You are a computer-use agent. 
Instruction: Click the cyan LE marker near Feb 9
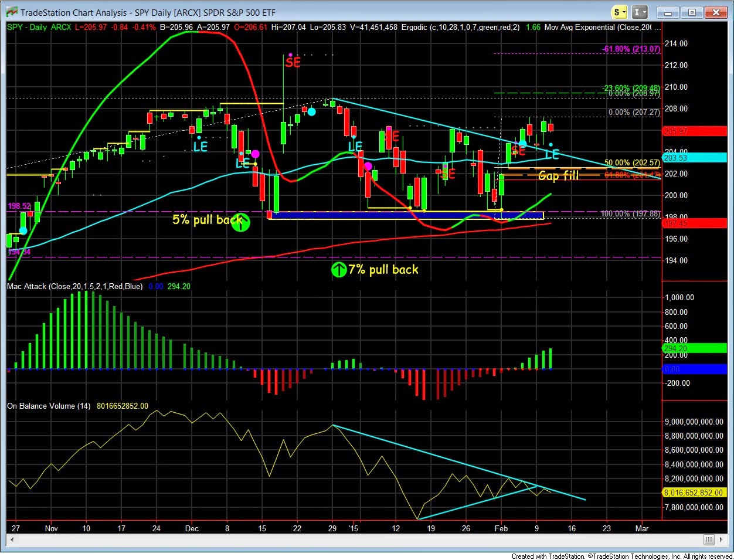click(x=552, y=155)
